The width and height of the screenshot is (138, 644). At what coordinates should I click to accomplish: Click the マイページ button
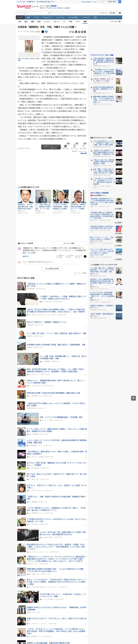pos(103,13)
